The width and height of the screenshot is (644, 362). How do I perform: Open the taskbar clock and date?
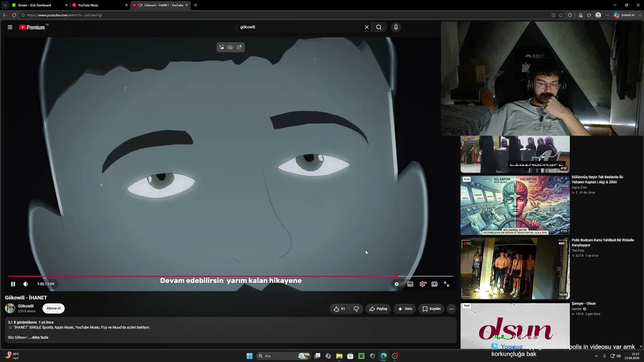tap(631, 356)
